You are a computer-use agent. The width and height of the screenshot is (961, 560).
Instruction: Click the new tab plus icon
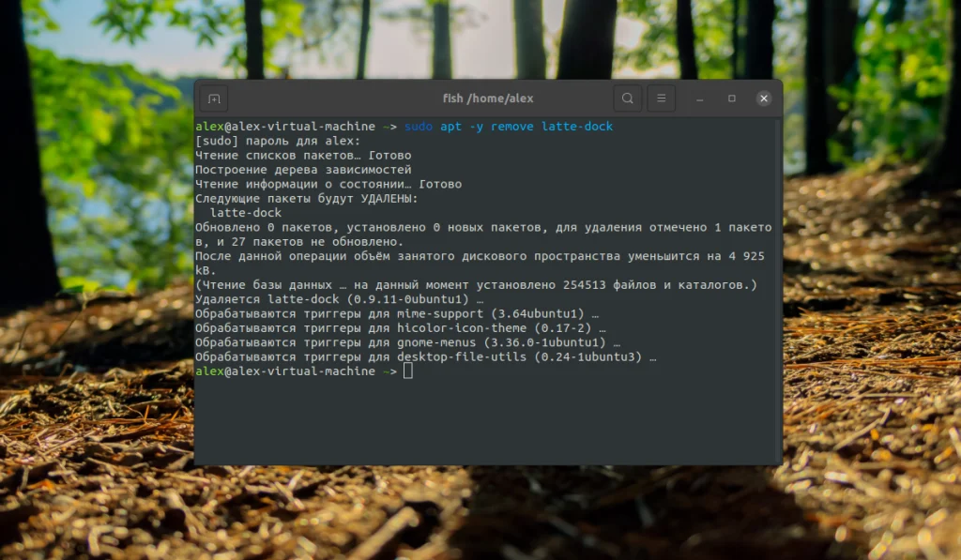click(x=213, y=97)
